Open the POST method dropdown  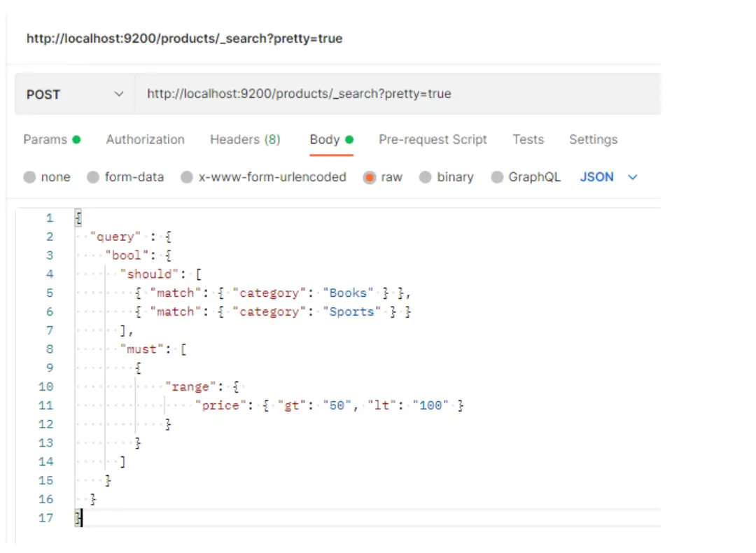(73, 94)
